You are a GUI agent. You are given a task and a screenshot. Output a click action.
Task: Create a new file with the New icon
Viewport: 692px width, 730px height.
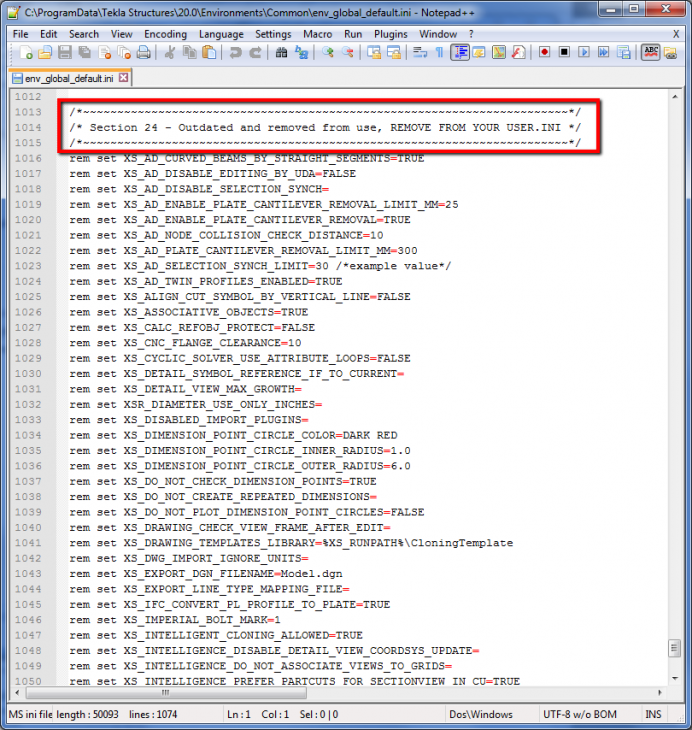(x=26, y=53)
